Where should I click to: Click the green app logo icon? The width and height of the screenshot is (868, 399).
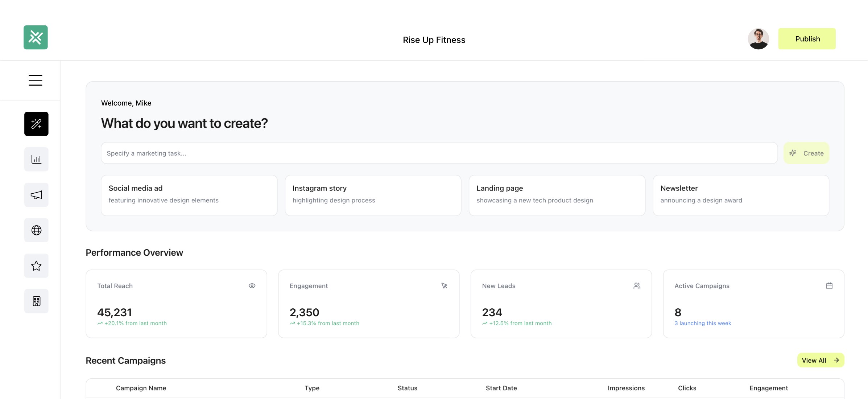pos(36,37)
